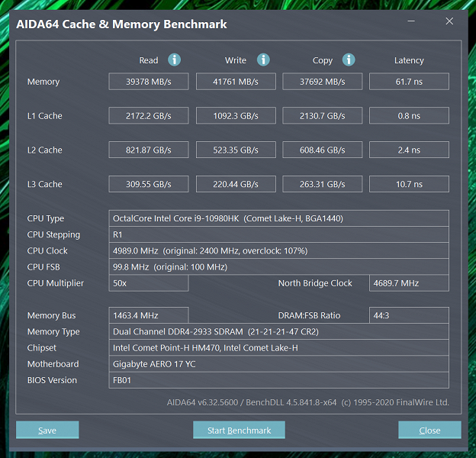
Task: Select L1 Cache copy 2130.7 GB/s
Action: (323, 115)
